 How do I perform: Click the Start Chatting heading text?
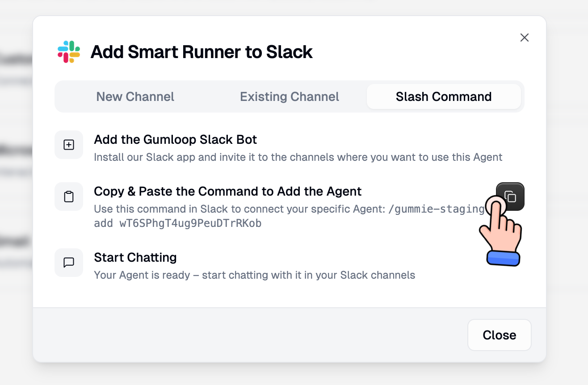pos(135,257)
